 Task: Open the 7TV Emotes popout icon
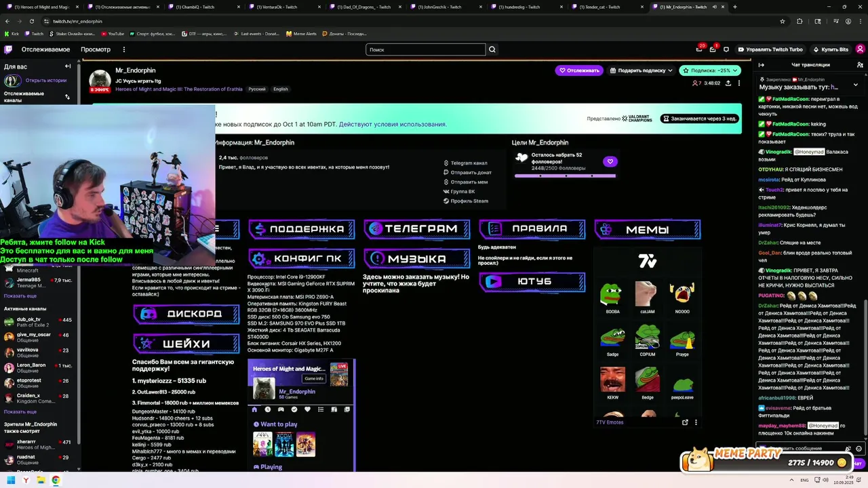point(685,422)
